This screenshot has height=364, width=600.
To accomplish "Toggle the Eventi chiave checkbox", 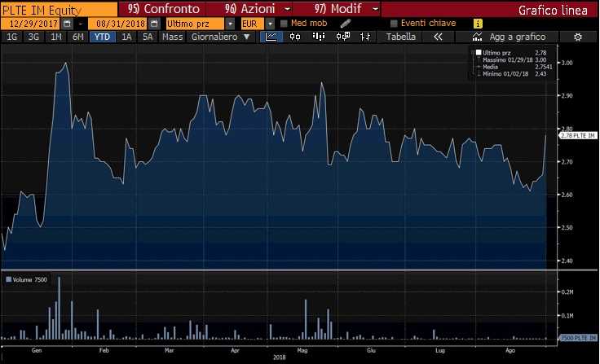I will point(395,24).
